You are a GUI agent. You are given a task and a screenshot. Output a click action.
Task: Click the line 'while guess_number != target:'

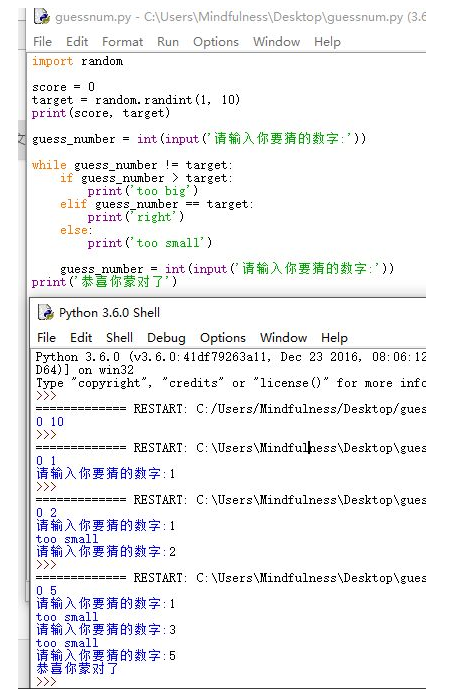132,165
